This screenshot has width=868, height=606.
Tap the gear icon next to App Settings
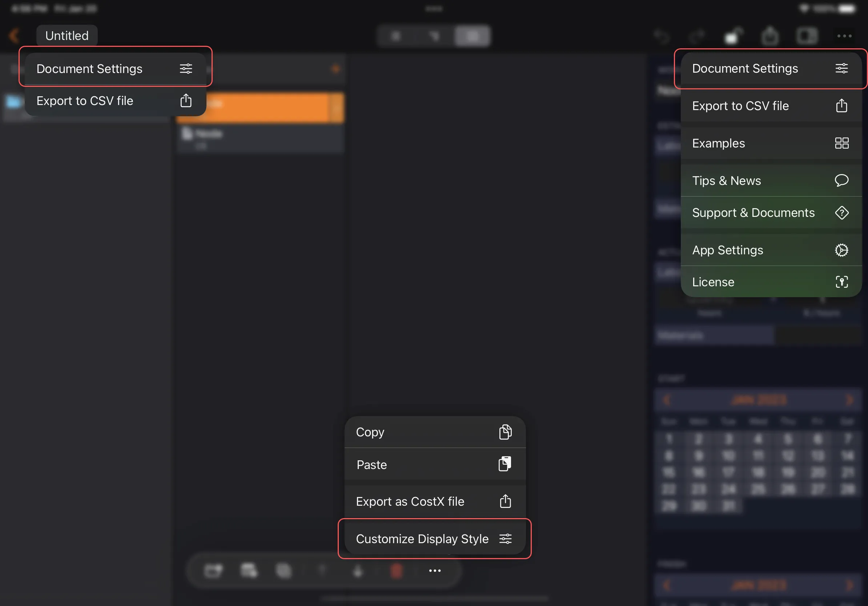(841, 250)
